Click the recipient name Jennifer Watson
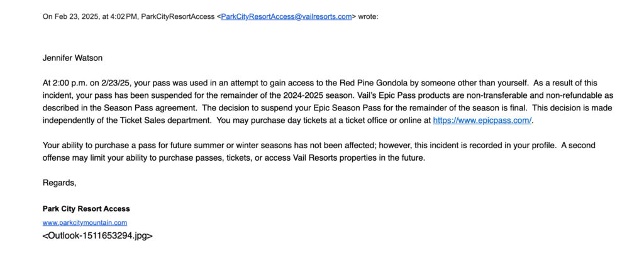 click(x=72, y=58)
